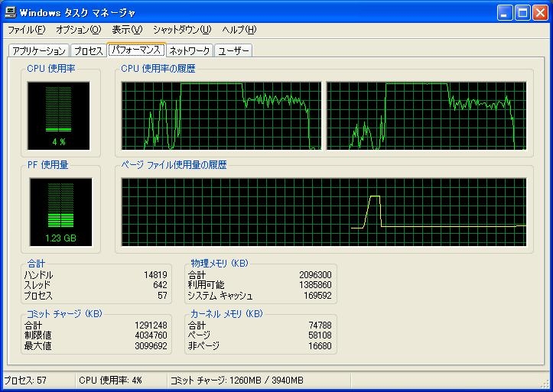The width and height of the screenshot is (553, 392).
Task: Click the 物理メモリ (KB) group label
Action: [x=220, y=263]
